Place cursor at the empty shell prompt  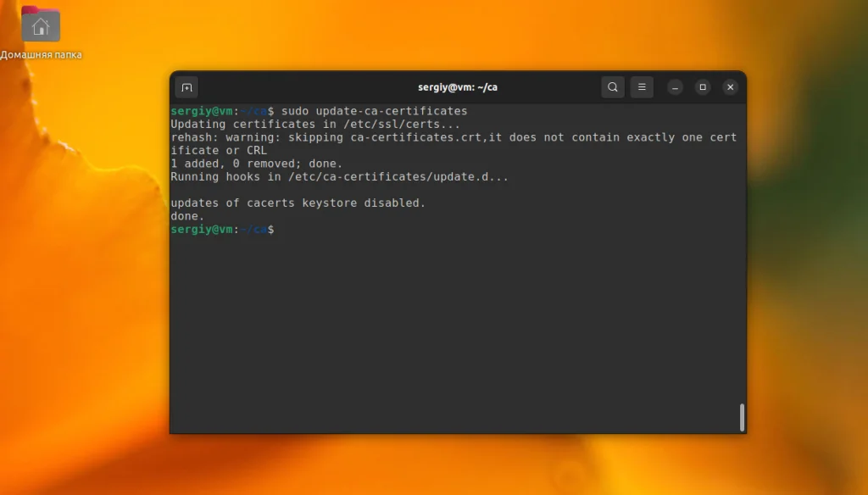tap(284, 229)
